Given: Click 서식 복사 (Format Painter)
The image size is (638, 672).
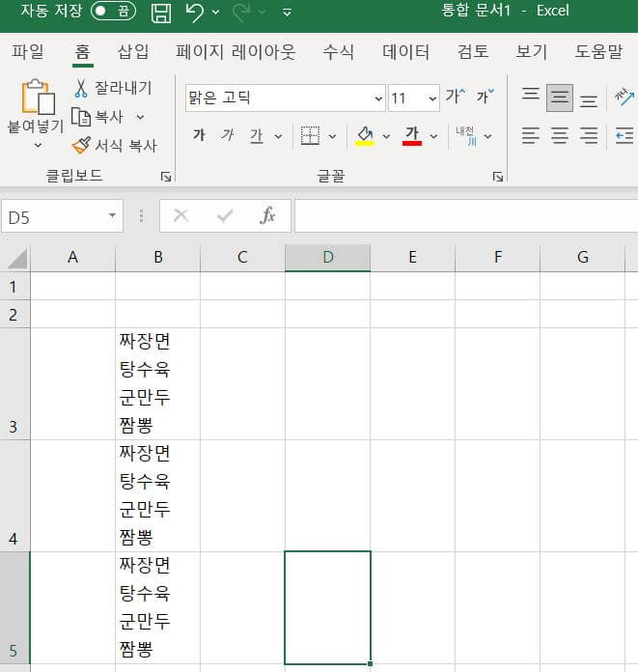Looking at the screenshot, I should click(115, 145).
